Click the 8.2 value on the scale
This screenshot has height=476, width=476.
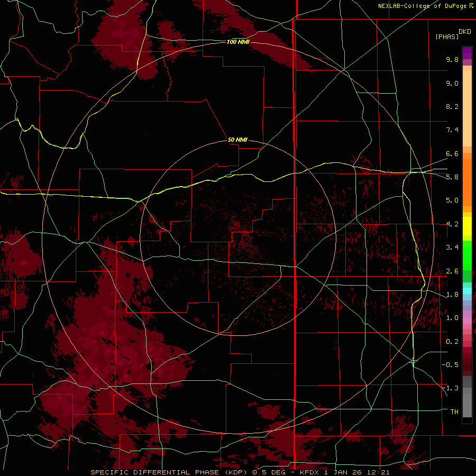[x=452, y=106]
